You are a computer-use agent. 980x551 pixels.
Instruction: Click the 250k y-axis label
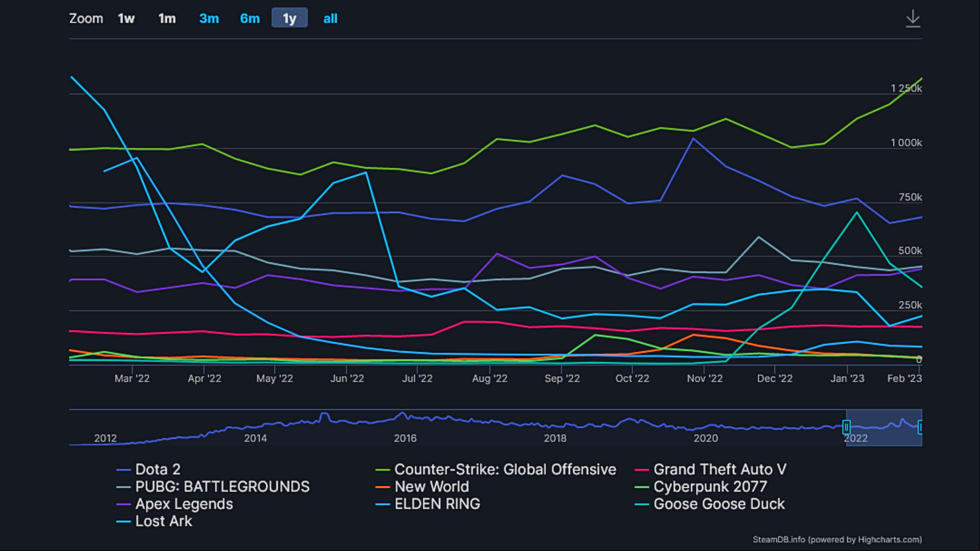(910, 305)
